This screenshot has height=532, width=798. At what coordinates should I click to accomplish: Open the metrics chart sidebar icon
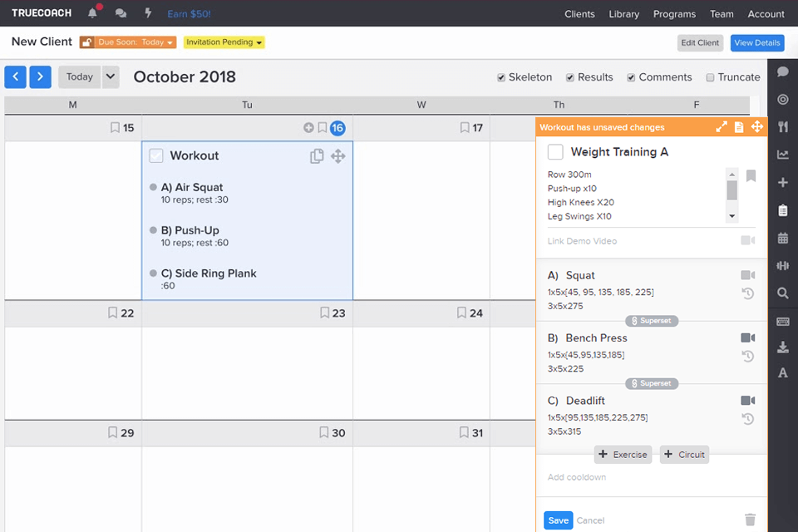coord(783,155)
